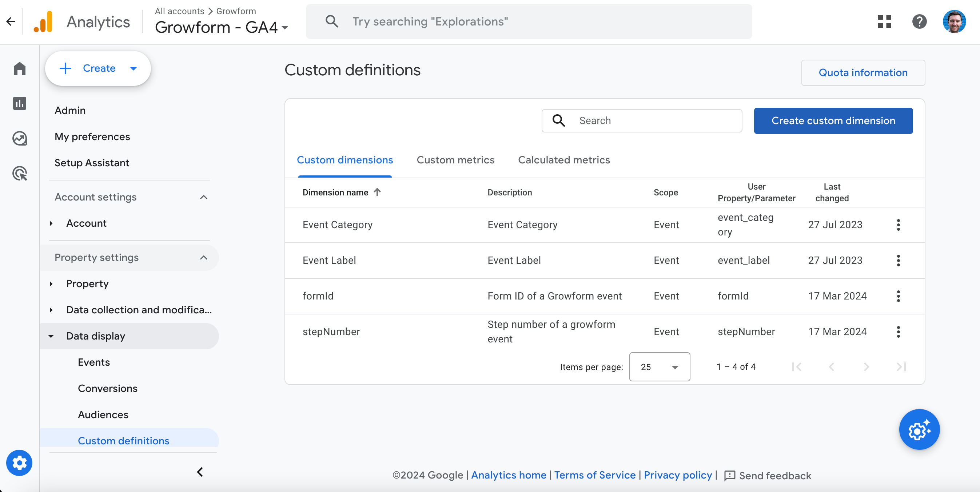Click the back arrow in the top bar
This screenshot has height=492, width=980.
pyautogui.click(x=11, y=22)
